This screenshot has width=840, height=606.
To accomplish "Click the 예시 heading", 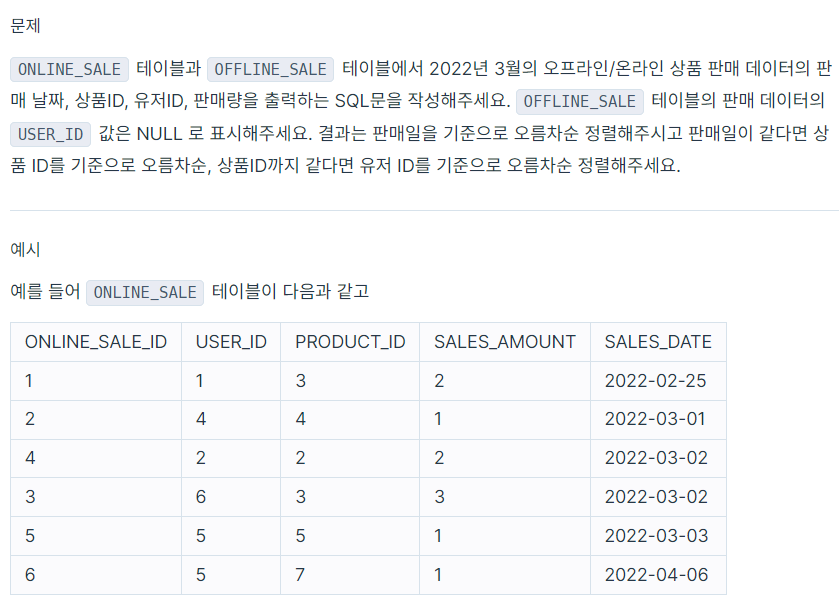I will (25, 249).
